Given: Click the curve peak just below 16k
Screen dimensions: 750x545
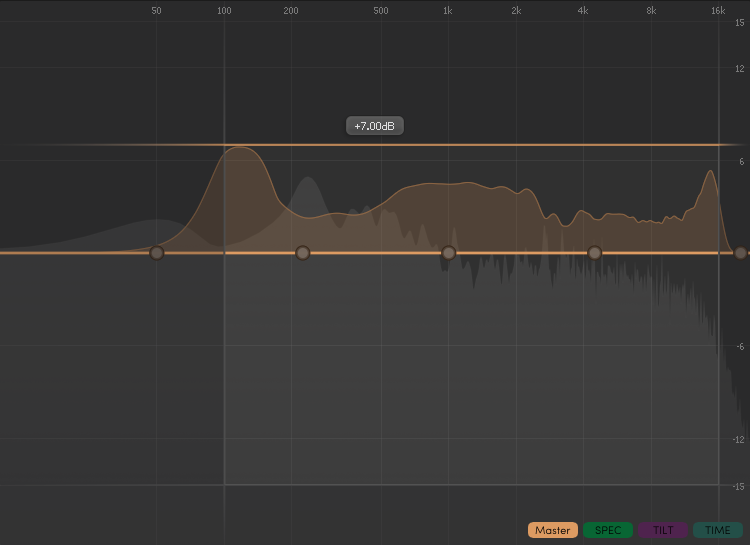Looking at the screenshot, I should pos(710,172).
